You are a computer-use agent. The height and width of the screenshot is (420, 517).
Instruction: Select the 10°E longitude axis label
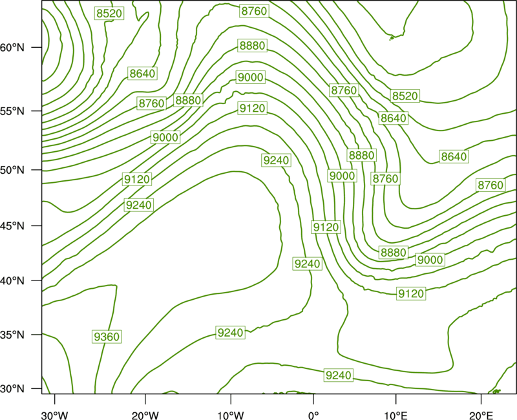[x=396, y=415]
